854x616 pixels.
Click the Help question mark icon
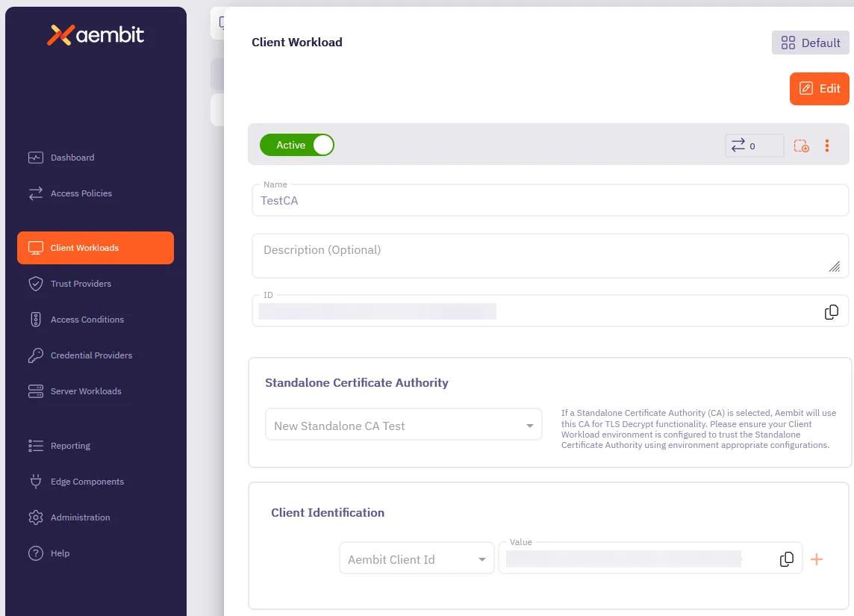tap(35, 553)
